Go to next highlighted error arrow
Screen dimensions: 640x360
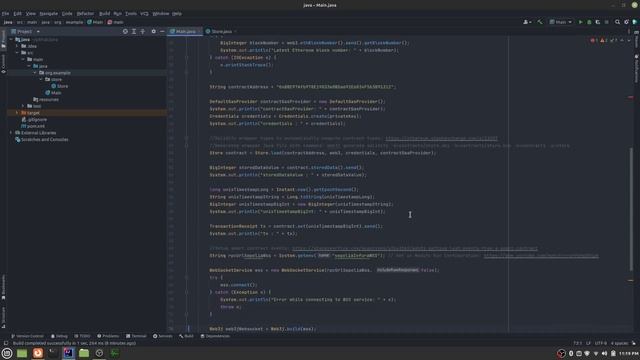point(629,40)
